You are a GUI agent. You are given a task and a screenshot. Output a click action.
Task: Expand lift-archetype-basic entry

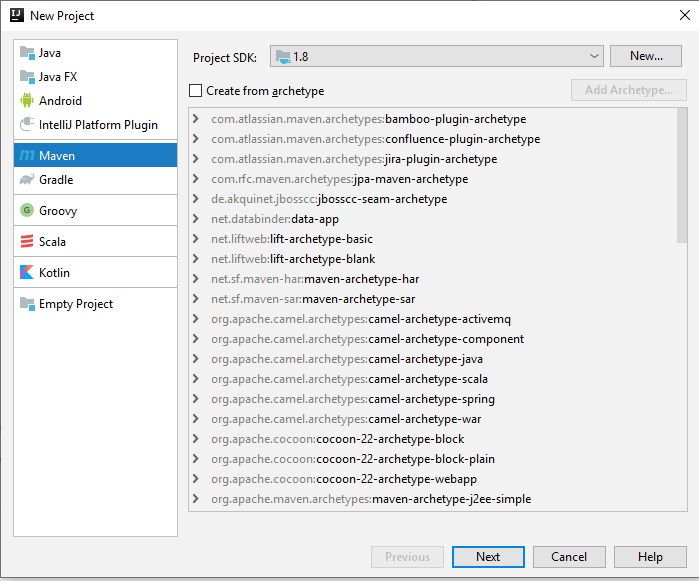click(x=196, y=239)
